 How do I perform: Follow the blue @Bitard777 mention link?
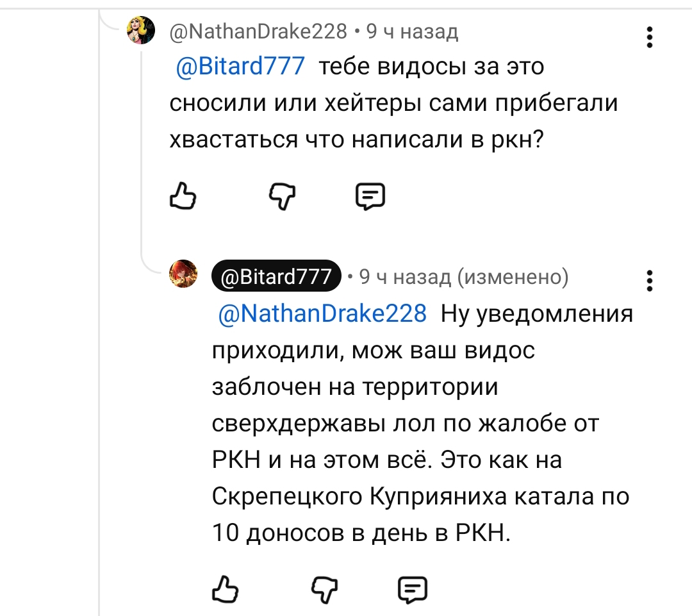pyautogui.click(x=240, y=66)
